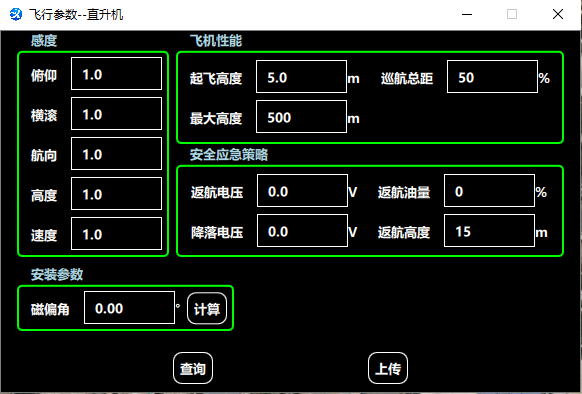Click the 起飞高度 label

tap(216, 78)
